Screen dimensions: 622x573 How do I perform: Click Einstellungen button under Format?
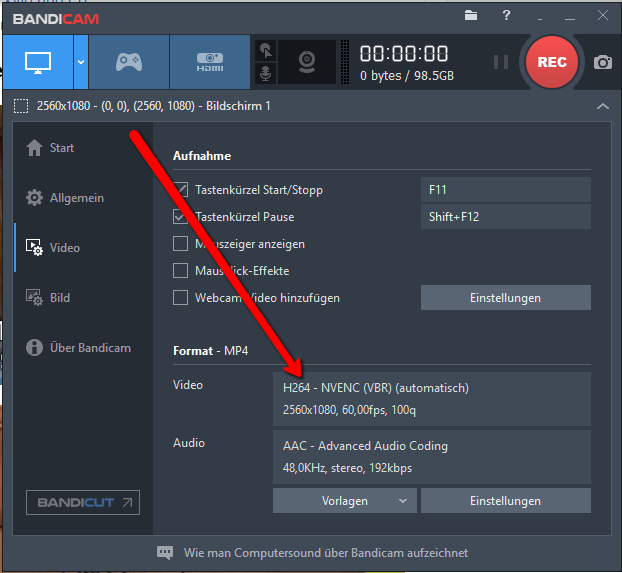(x=505, y=501)
